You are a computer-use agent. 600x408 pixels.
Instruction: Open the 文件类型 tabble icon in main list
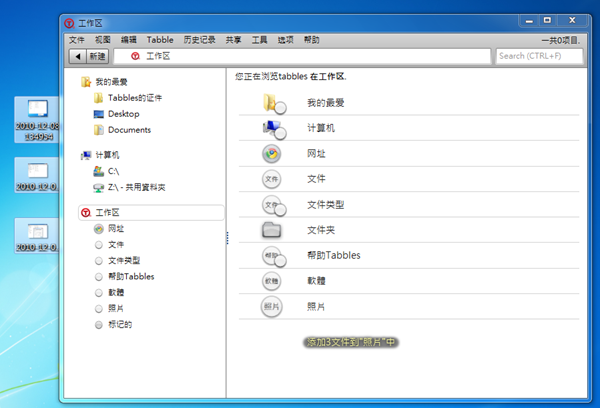[x=274, y=206]
